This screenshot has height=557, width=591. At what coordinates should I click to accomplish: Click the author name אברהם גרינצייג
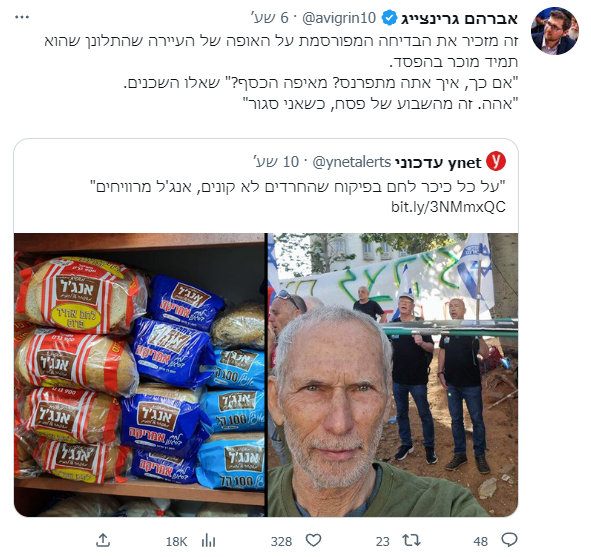459,18
